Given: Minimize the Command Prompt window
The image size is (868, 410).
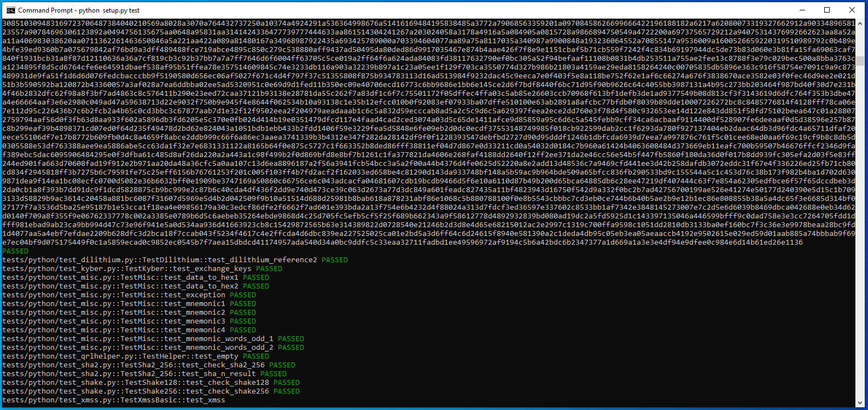Looking at the screenshot, I should (x=802, y=10).
